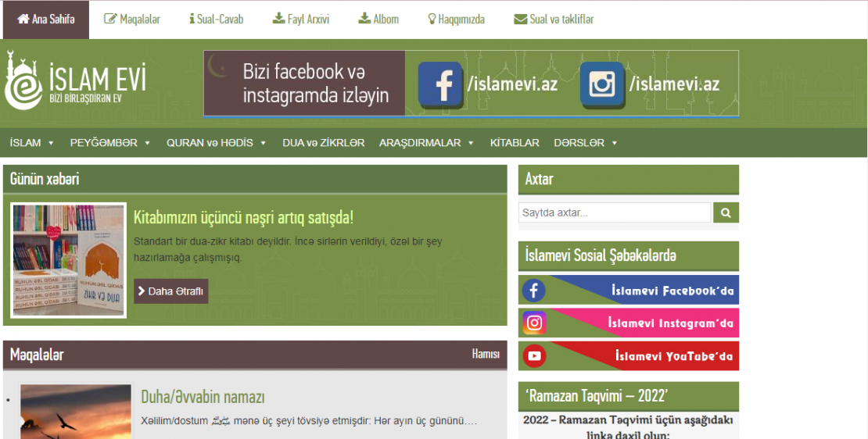Open 'Kitabımızın üçüncü nəşri artıq satışda!' headline
868x439 pixels.
tap(243, 218)
